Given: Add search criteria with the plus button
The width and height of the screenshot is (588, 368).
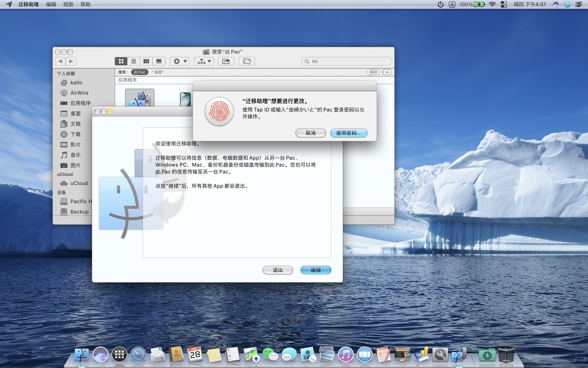Looking at the screenshot, I should click(x=387, y=72).
